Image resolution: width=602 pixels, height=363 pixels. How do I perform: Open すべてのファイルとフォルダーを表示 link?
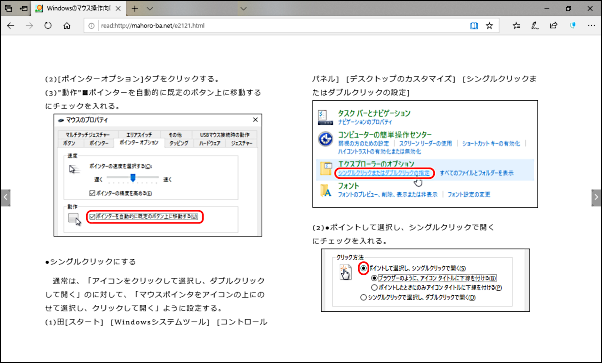pos(476,173)
